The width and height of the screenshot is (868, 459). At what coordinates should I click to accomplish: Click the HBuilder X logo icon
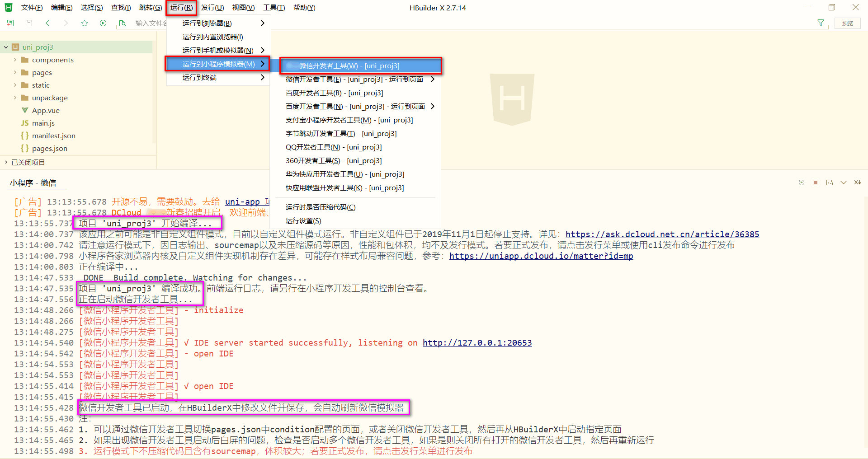[x=9, y=8]
